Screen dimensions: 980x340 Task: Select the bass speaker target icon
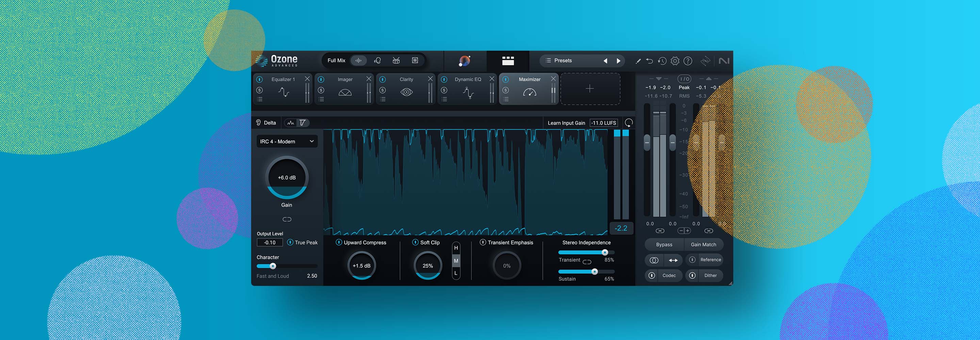[x=415, y=61]
